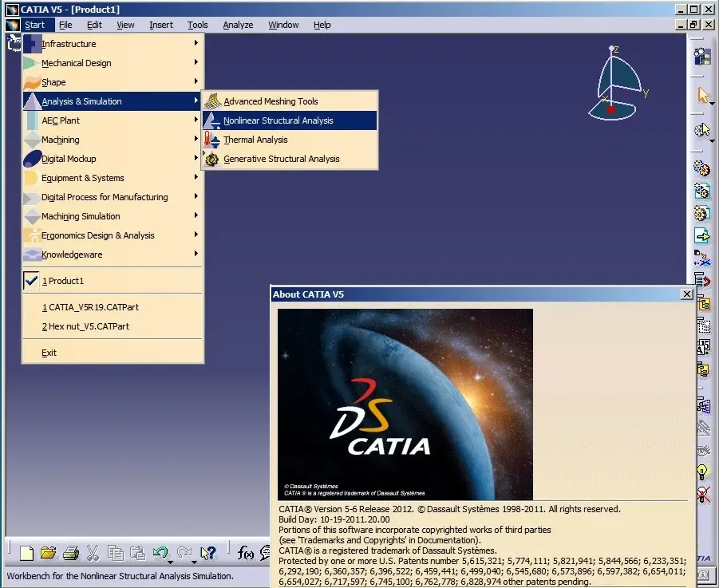This screenshot has width=719, height=588.
Task: Click the Graph Tree Reordering icon
Action: coord(702,280)
